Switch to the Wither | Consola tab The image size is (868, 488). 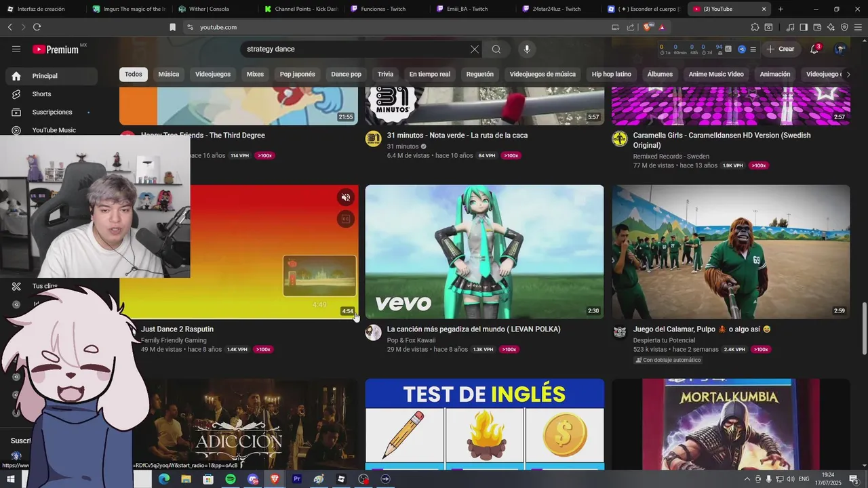(214, 9)
